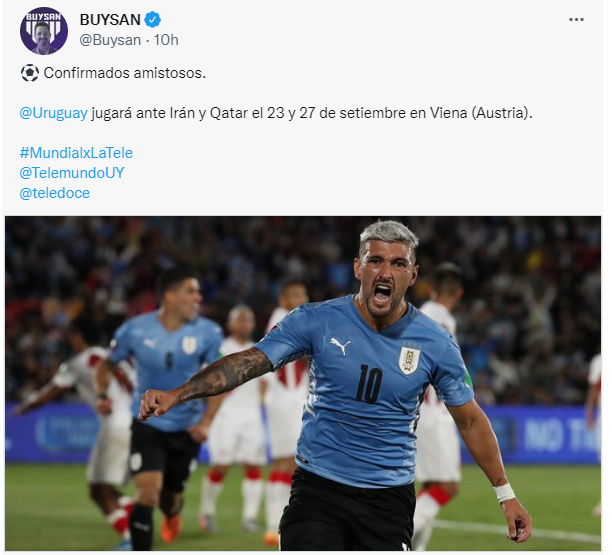Click the Uruguay crest on the number 10 jersey

[x=409, y=359]
